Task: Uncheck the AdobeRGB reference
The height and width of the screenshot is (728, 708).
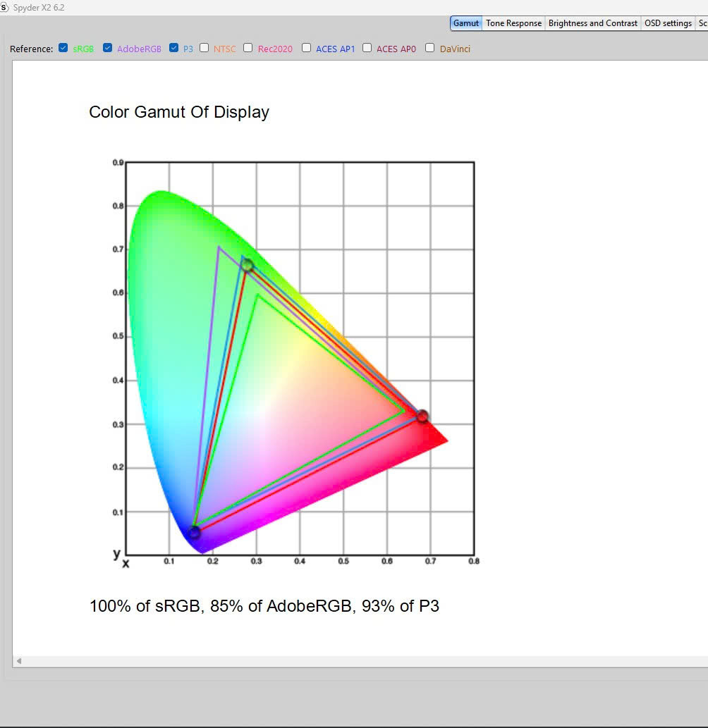Action: [x=108, y=49]
